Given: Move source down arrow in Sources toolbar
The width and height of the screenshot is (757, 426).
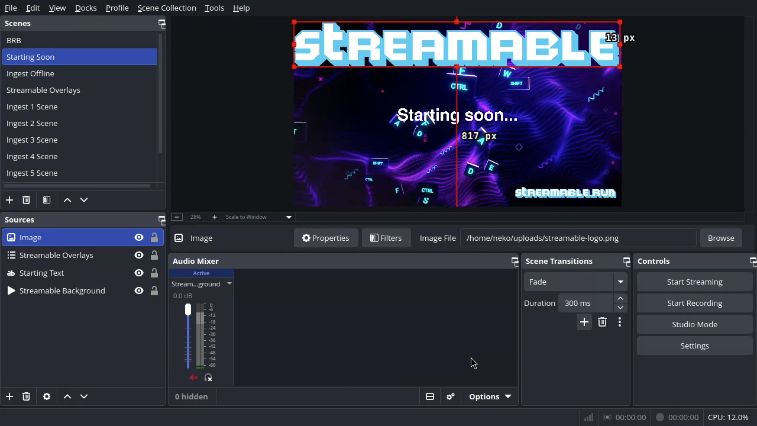Looking at the screenshot, I should tap(84, 397).
